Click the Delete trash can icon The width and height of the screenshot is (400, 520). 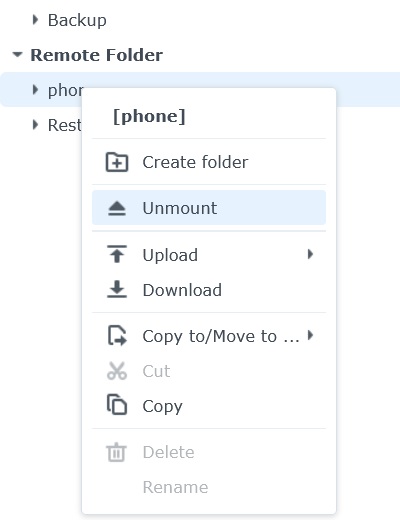117,452
